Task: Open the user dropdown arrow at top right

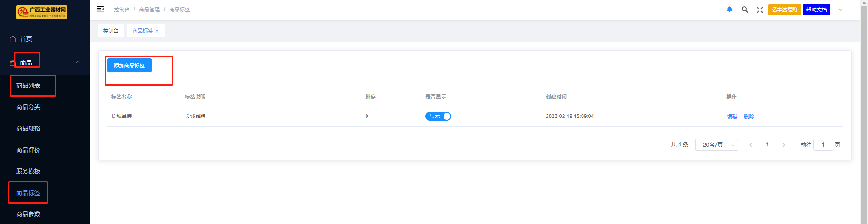Action: coord(841,9)
